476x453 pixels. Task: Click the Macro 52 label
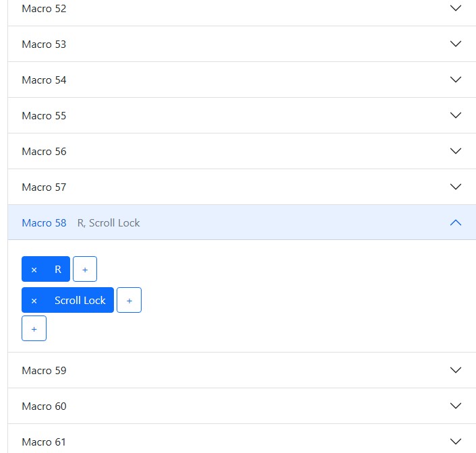[x=44, y=8]
